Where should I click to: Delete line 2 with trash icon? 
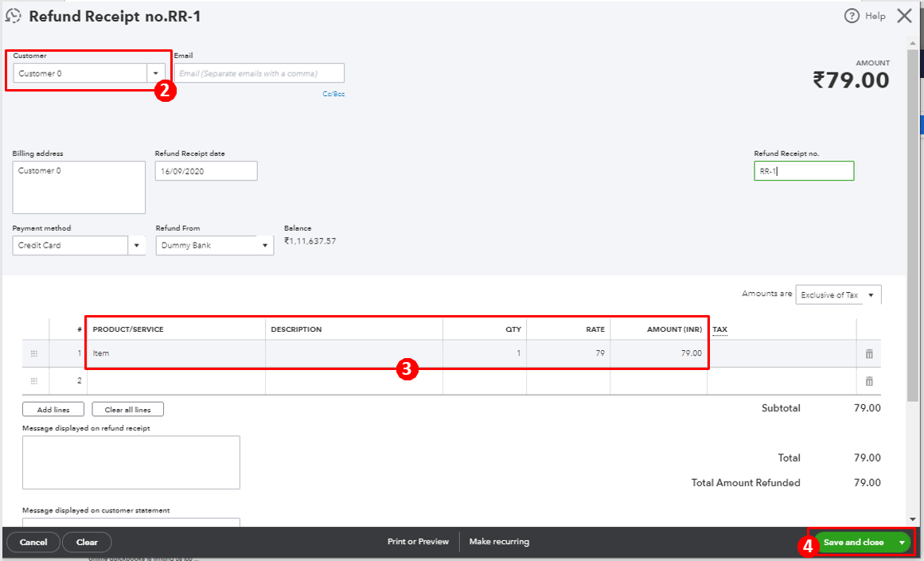869,381
